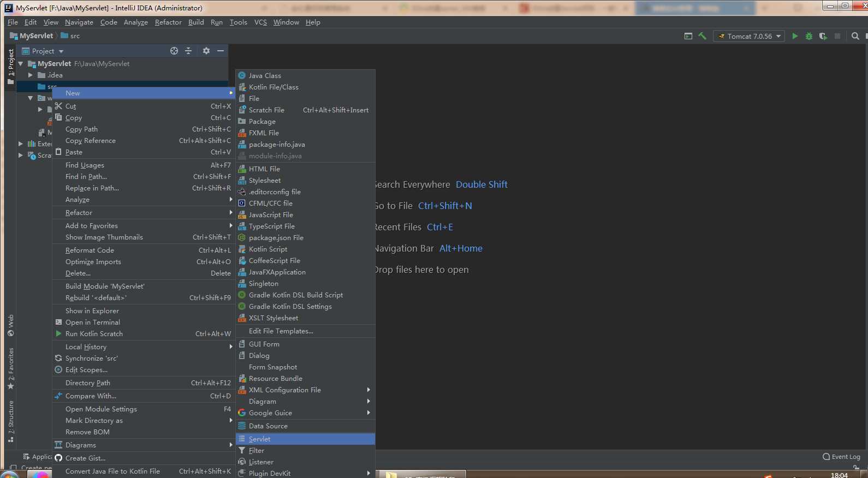The image size is (868, 478).
Task: Choose Filter from the New submenu
Action: pos(306,451)
